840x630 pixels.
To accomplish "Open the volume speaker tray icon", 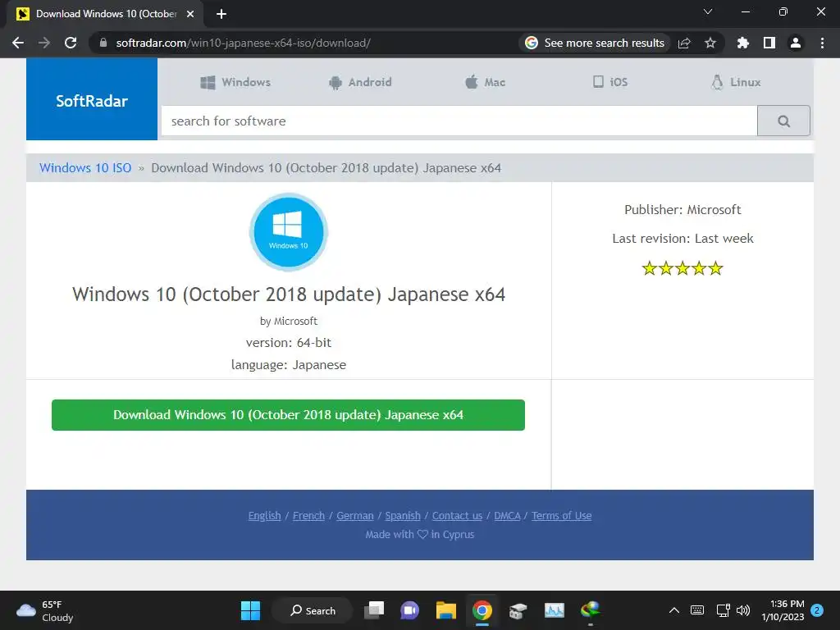I will pos(743,610).
